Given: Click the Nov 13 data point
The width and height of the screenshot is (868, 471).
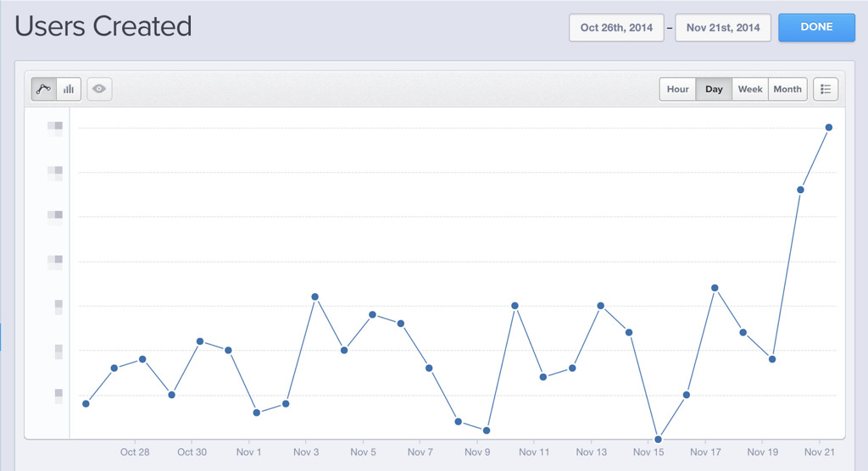Looking at the screenshot, I should tap(601, 306).
